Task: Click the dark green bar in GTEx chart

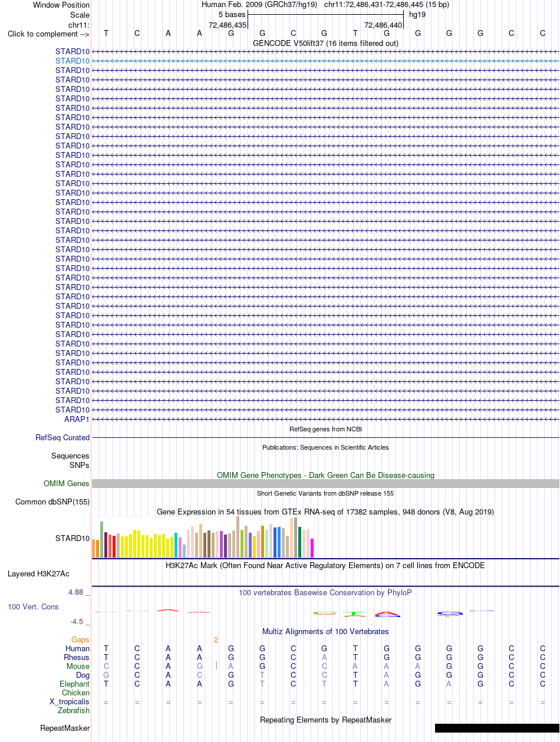Action: coord(300,542)
